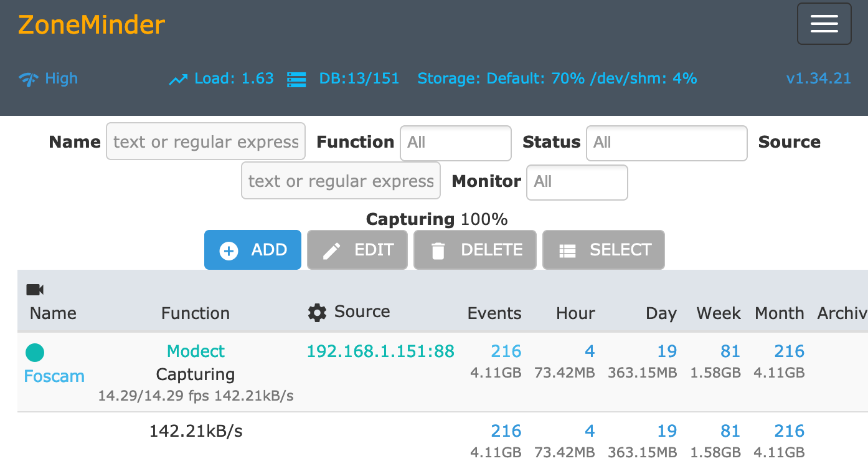
Task: Open Foscam's 216 total events link
Action: tap(506, 351)
